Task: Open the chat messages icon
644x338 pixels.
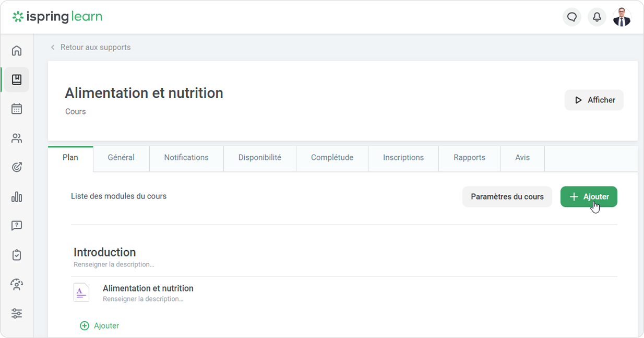Action: (x=572, y=17)
